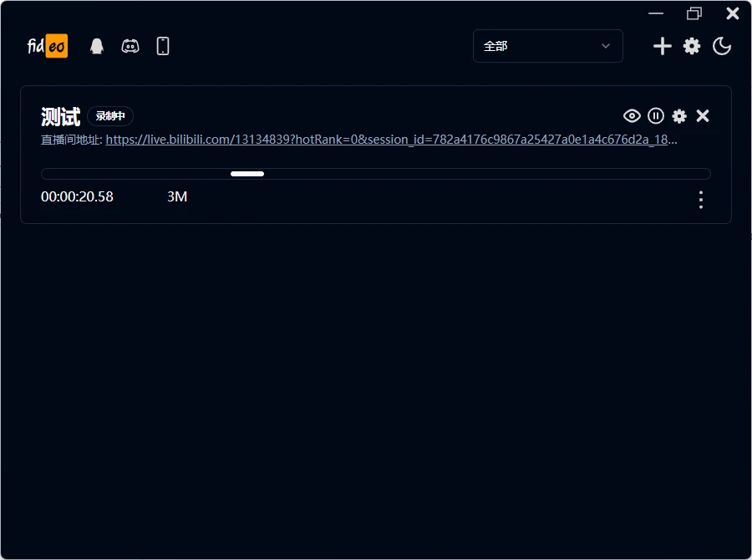Open the global settings gear
The width and height of the screenshot is (752, 560).
pyautogui.click(x=692, y=46)
